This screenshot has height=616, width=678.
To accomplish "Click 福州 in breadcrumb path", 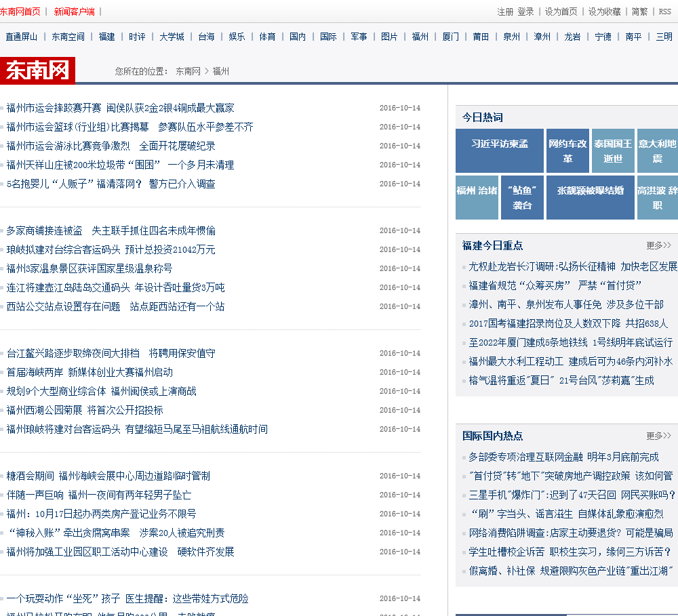I will point(221,71).
